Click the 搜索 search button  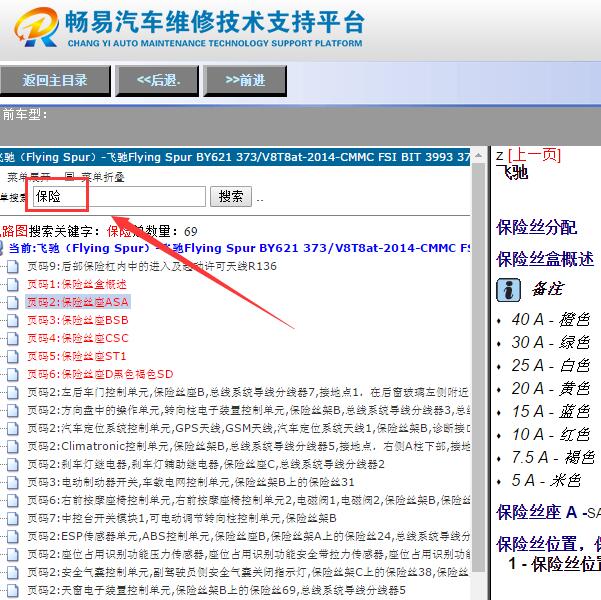(231, 197)
